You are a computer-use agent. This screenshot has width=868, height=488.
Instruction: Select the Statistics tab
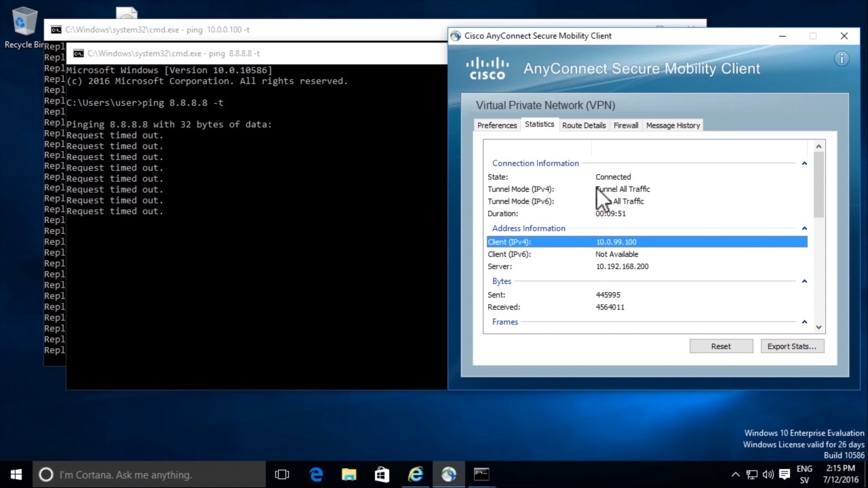[540, 125]
